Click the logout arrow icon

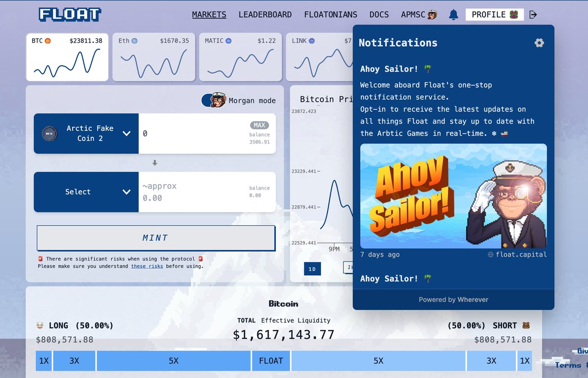(534, 15)
